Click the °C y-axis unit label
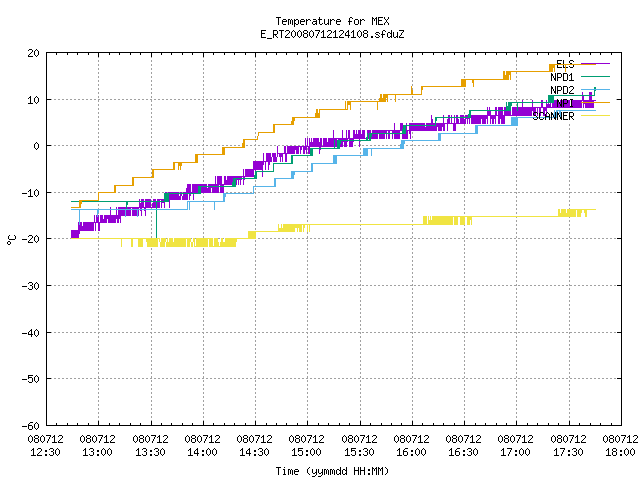This screenshot has height=480, width=640. pos(11,240)
